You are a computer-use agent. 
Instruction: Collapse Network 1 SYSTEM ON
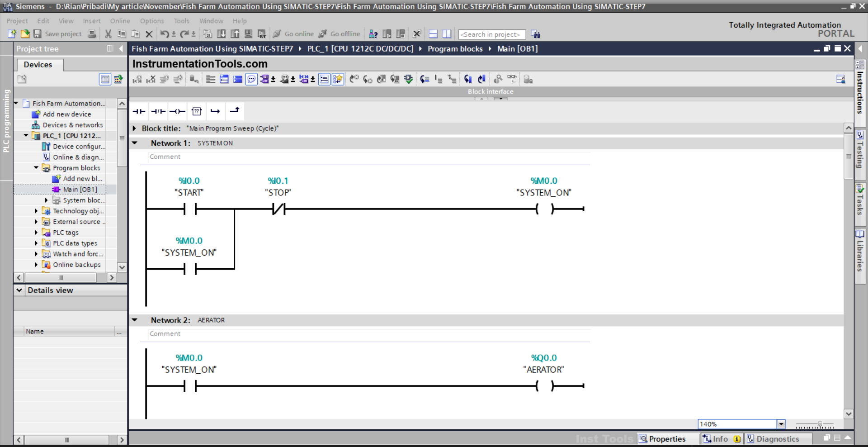click(135, 143)
